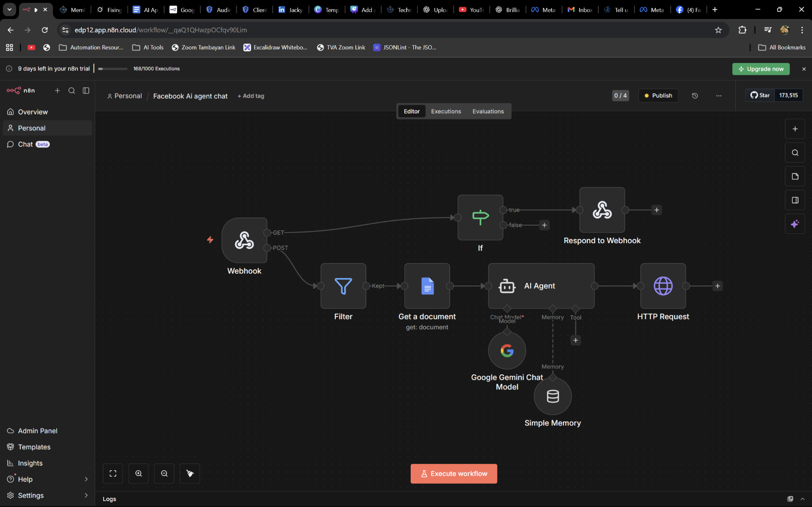Open the add node panel plus button
This screenshot has height=507, width=812.
[x=795, y=129]
